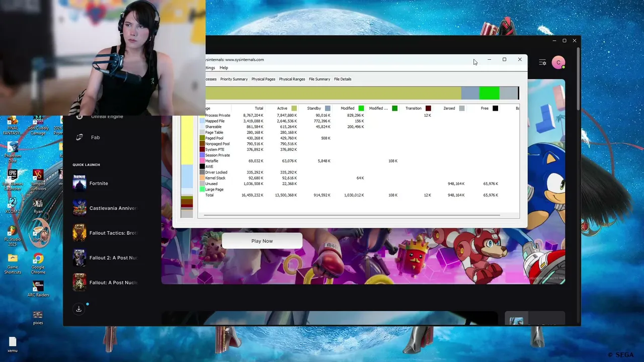
Task: Switch to the File Summary tab
Action: tap(319, 79)
